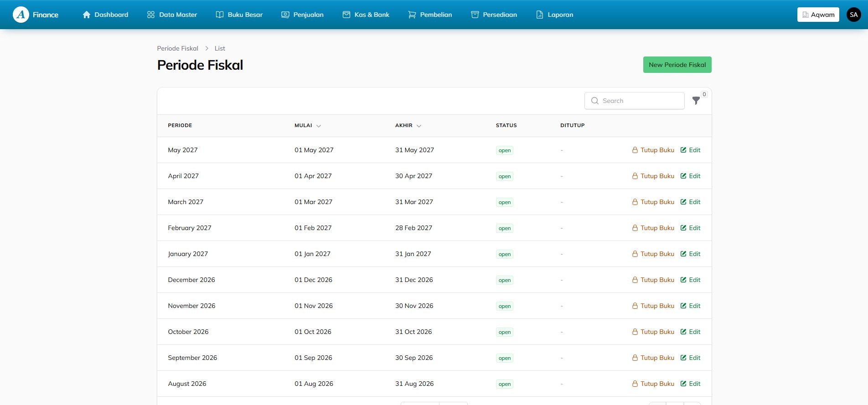Click the 30 Nov 2026 end date
The image size is (868, 405).
[414, 306]
